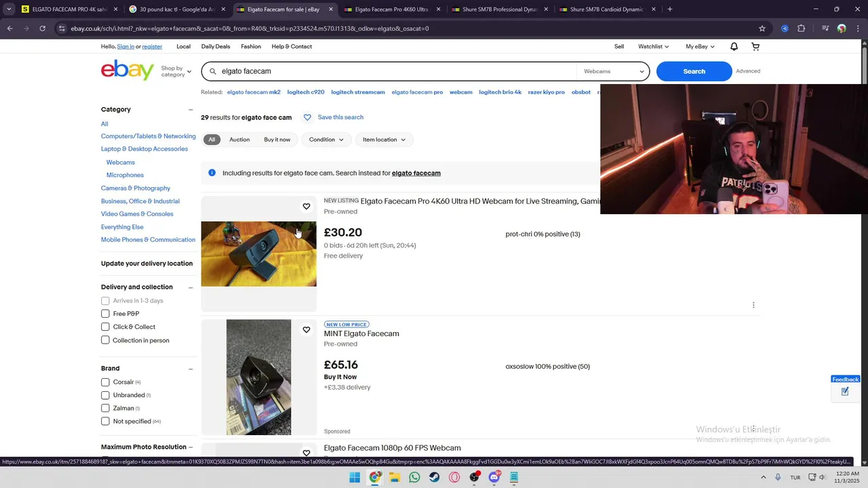
Task: Open the tab search dropdown arrow in Chrome
Action: coord(9,9)
